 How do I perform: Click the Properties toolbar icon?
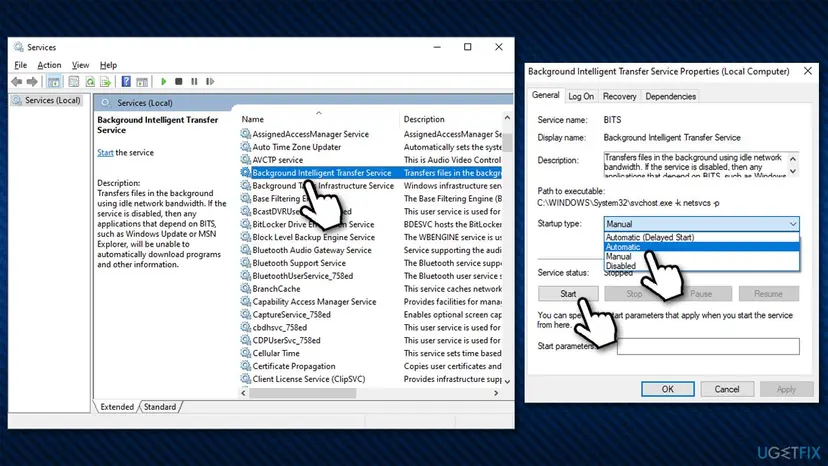click(74, 81)
